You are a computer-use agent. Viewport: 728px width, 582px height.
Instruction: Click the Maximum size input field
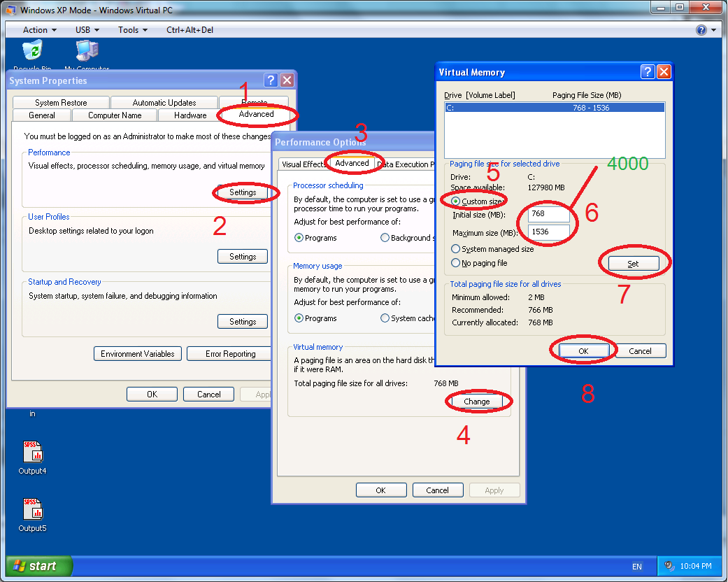pyautogui.click(x=549, y=232)
